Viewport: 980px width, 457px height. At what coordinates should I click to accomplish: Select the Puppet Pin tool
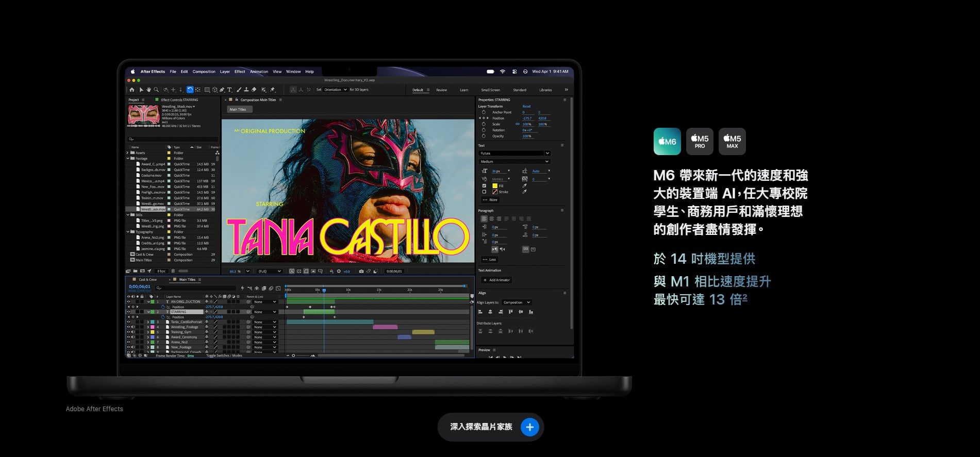pos(273,90)
